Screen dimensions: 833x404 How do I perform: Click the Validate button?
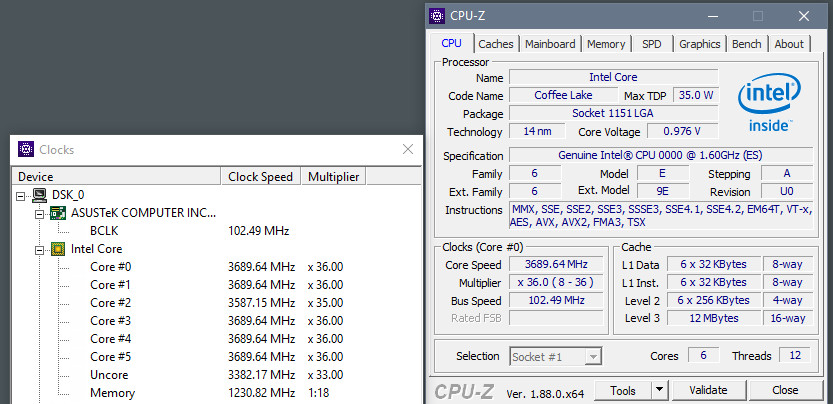(708, 390)
